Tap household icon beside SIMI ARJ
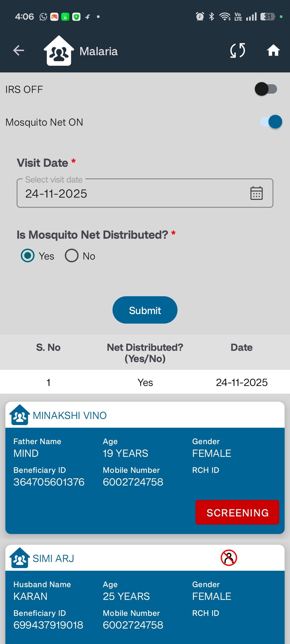 (20, 558)
